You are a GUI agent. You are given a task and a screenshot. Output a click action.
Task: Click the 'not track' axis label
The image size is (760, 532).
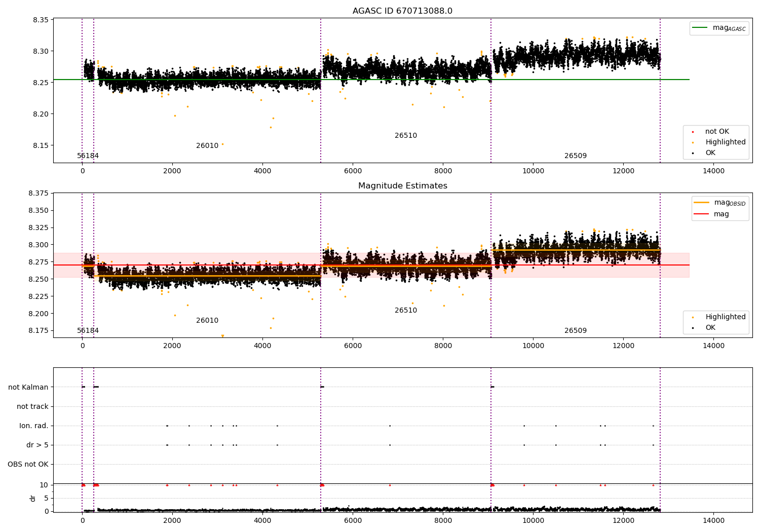click(x=32, y=407)
